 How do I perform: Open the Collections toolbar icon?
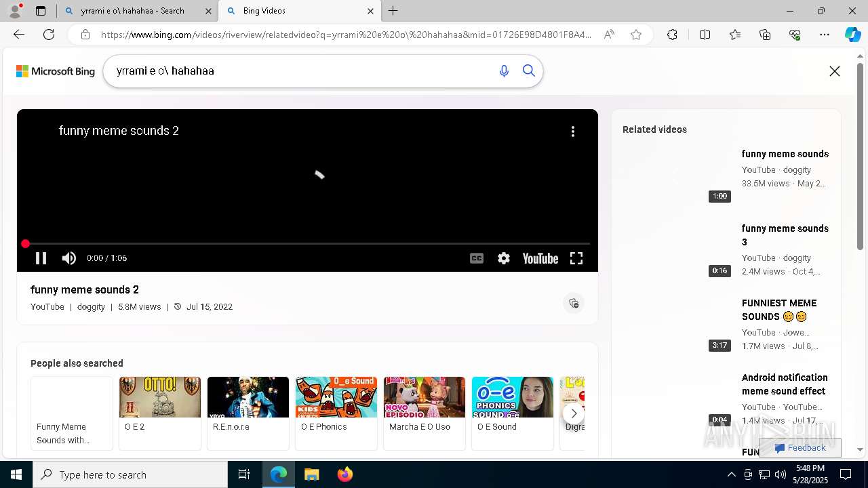765,35
